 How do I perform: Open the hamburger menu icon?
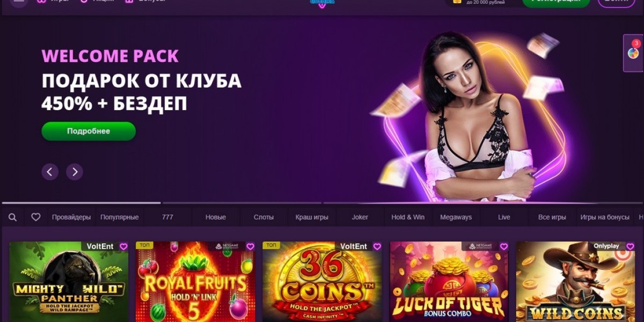pos(19,2)
